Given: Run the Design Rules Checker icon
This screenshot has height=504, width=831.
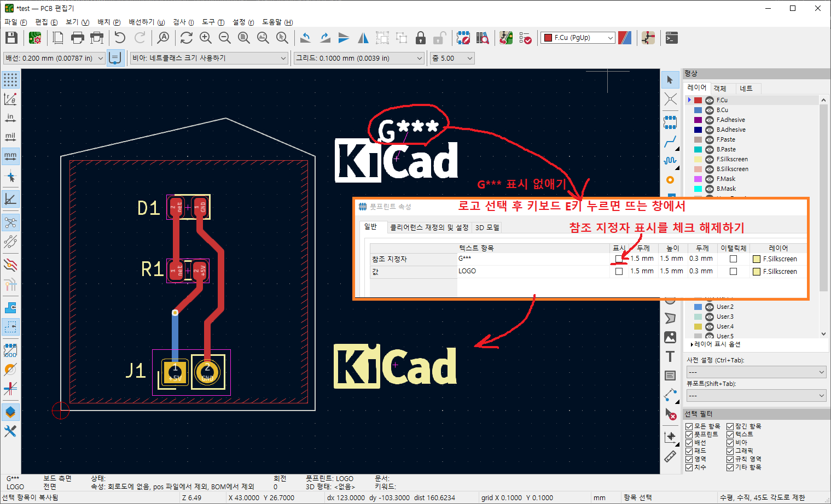Looking at the screenshot, I should coord(525,38).
